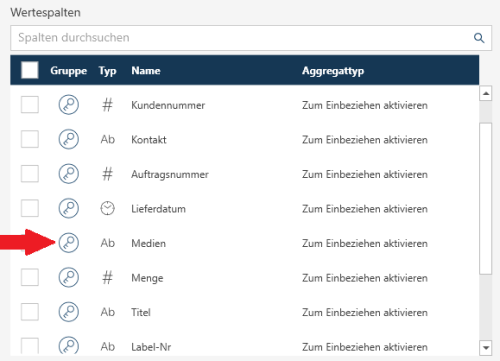
Task: Toggle the select-all checkbox in the header
Action: (x=30, y=70)
